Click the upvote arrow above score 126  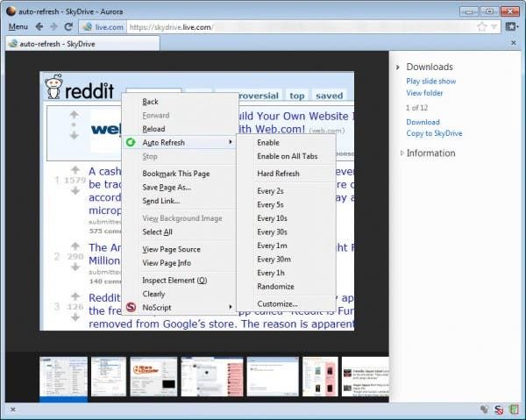pyautogui.click(x=75, y=296)
